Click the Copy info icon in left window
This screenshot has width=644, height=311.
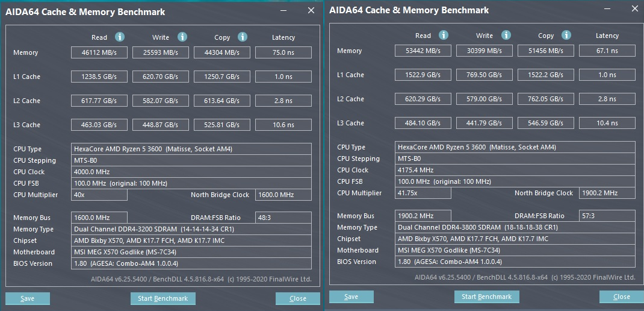pyautogui.click(x=243, y=37)
